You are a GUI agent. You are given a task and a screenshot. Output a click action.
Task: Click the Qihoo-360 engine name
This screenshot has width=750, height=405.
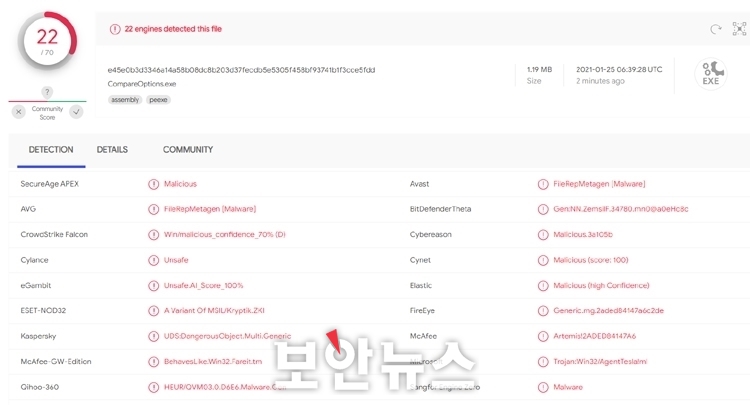click(x=40, y=387)
